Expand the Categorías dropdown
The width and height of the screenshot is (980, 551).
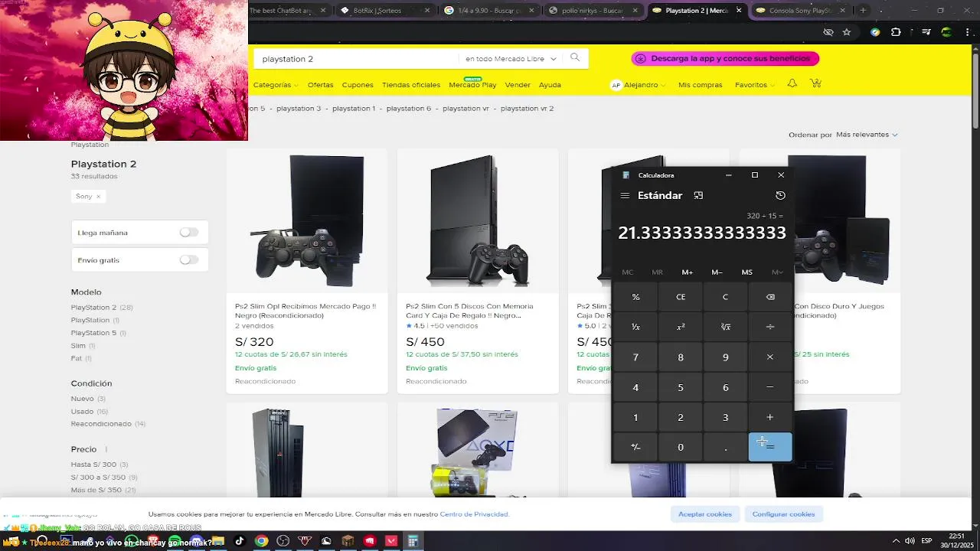275,85
